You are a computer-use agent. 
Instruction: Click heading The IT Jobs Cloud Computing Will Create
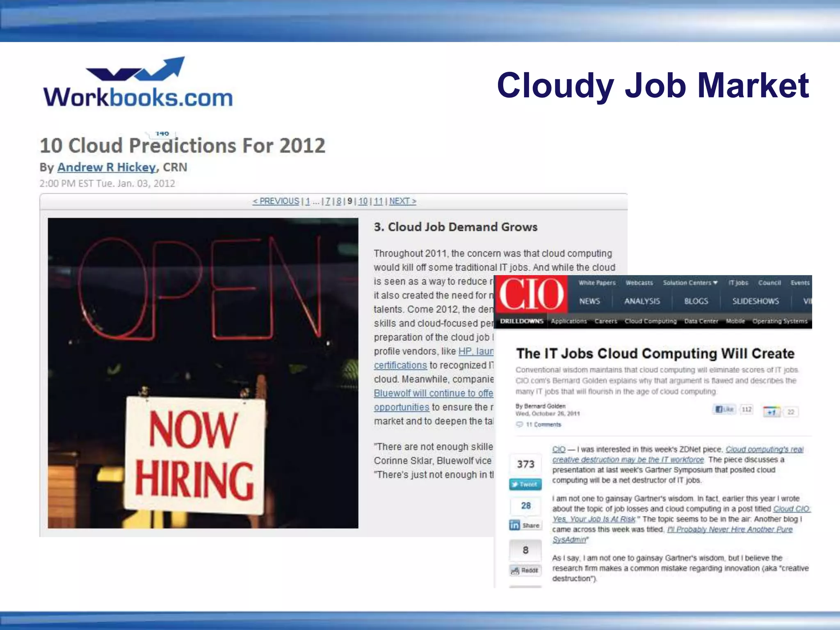click(655, 354)
